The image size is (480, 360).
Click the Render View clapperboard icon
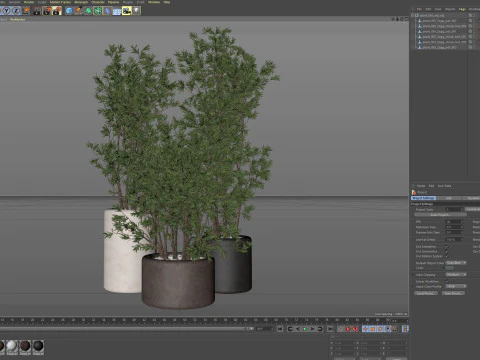pyautogui.click(x=37, y=11)
